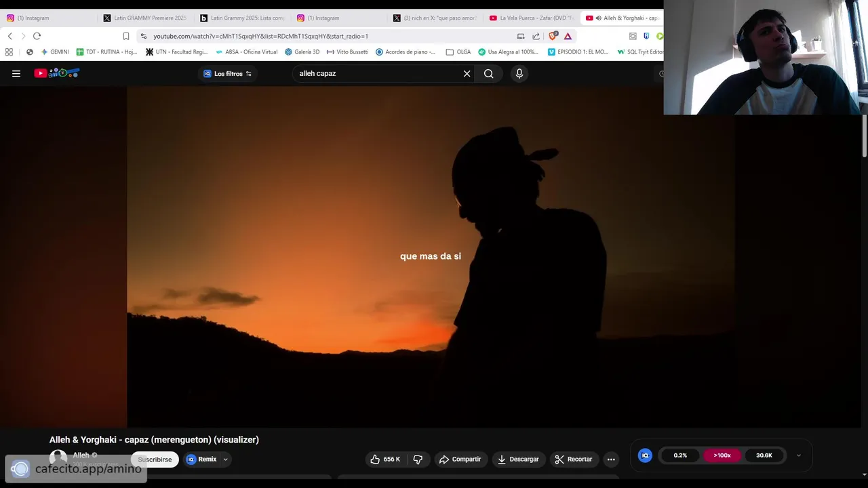Open Brave Rewards triangle icon

click(568, 36)
